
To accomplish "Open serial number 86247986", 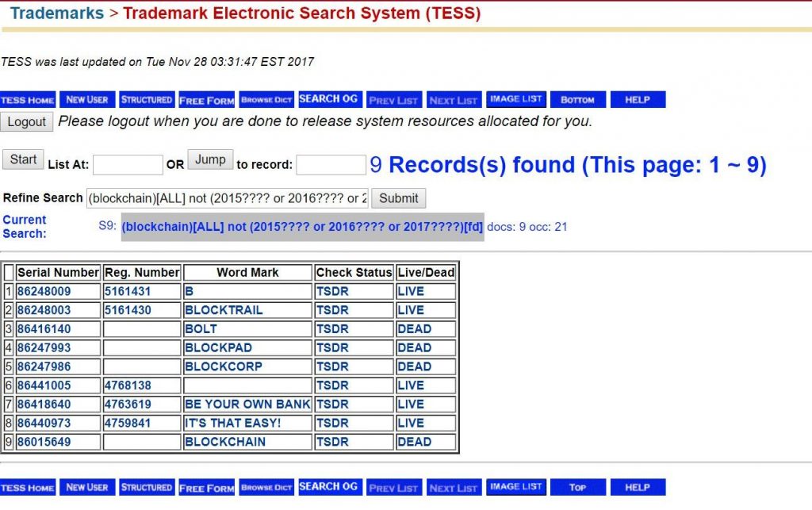I will 44,366.
